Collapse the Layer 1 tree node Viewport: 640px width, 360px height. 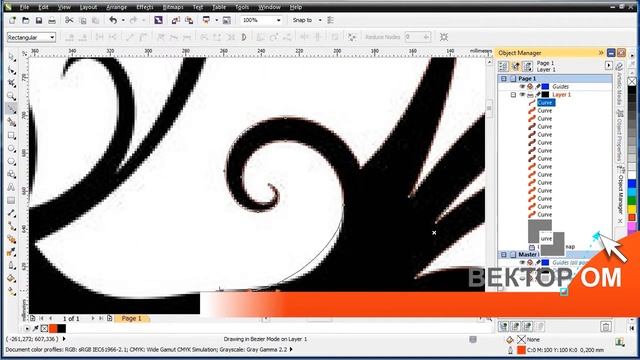[513, 95]
